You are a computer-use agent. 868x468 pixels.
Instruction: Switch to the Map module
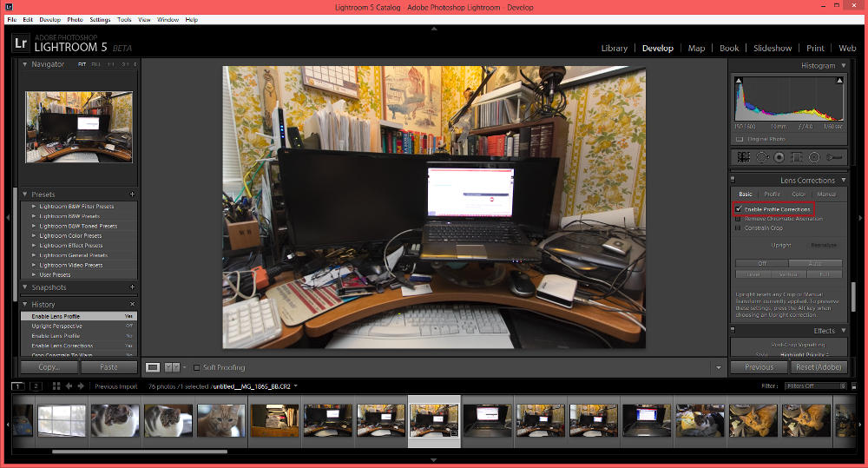[696, 48]
